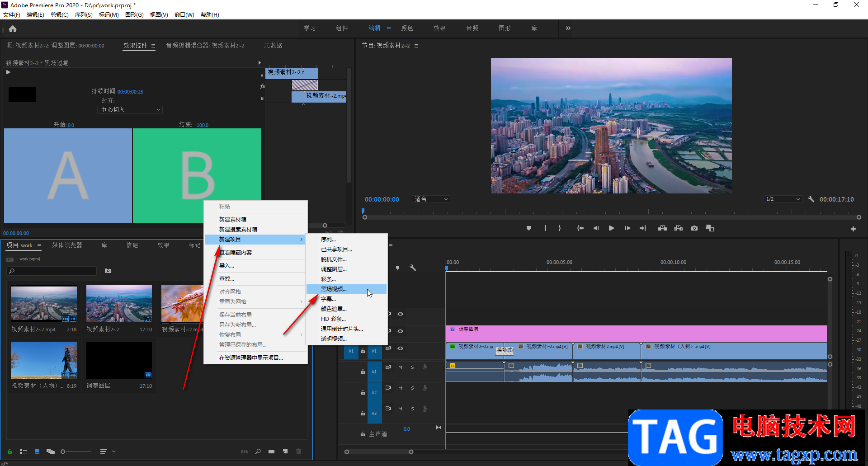Image resolution: width=868 pixels, height=466 pixels.
Task: Click the Lift button
Action: [662, 228]
